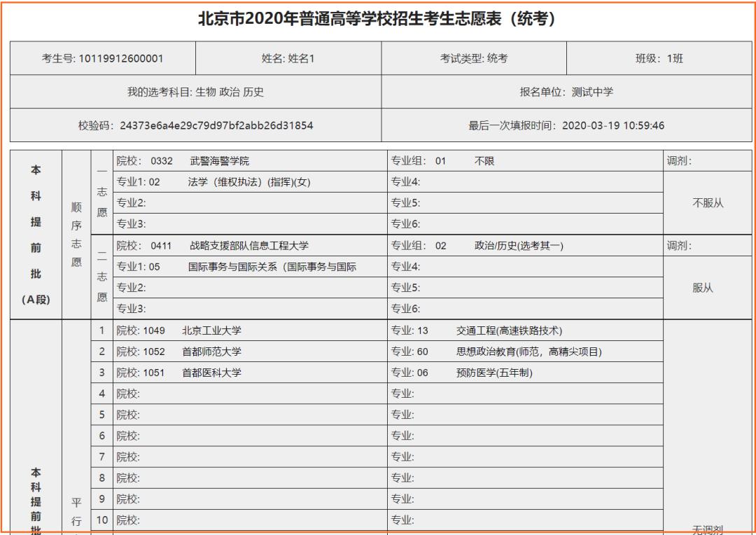Click the 校验码 value field
Screen dimensions: 756x535
coord(194,126)
